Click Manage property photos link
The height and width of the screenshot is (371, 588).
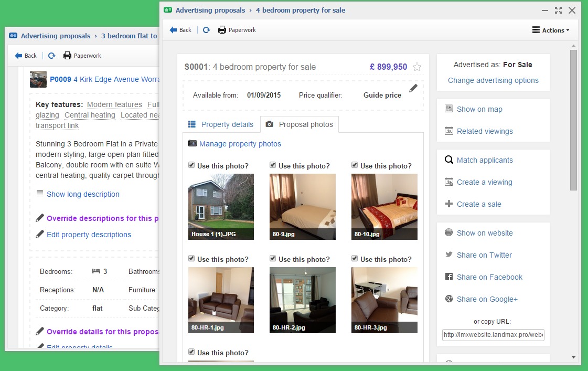pyautogui.click(x=240, y=144)
